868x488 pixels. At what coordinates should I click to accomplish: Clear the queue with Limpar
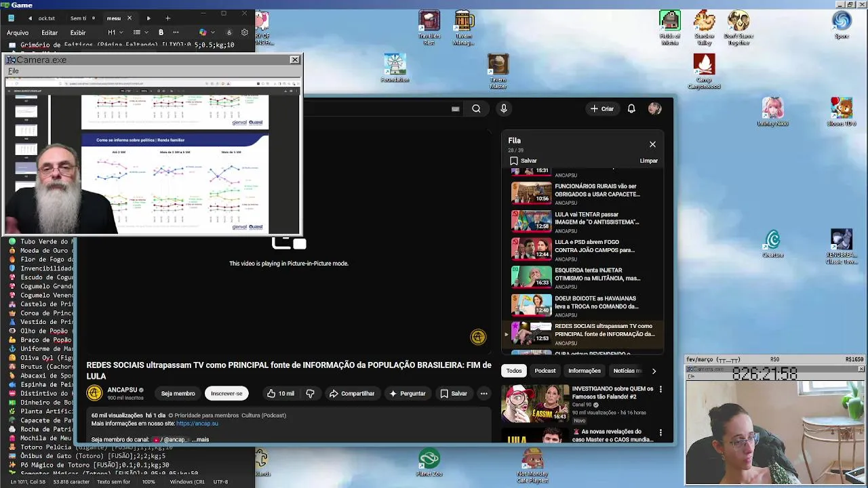point(648,161)
